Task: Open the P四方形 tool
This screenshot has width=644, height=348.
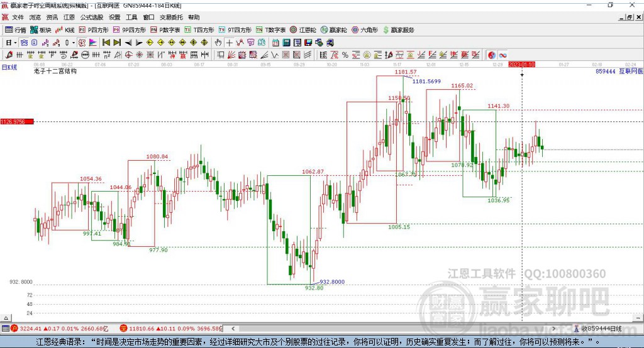Action: click(94, 30)
